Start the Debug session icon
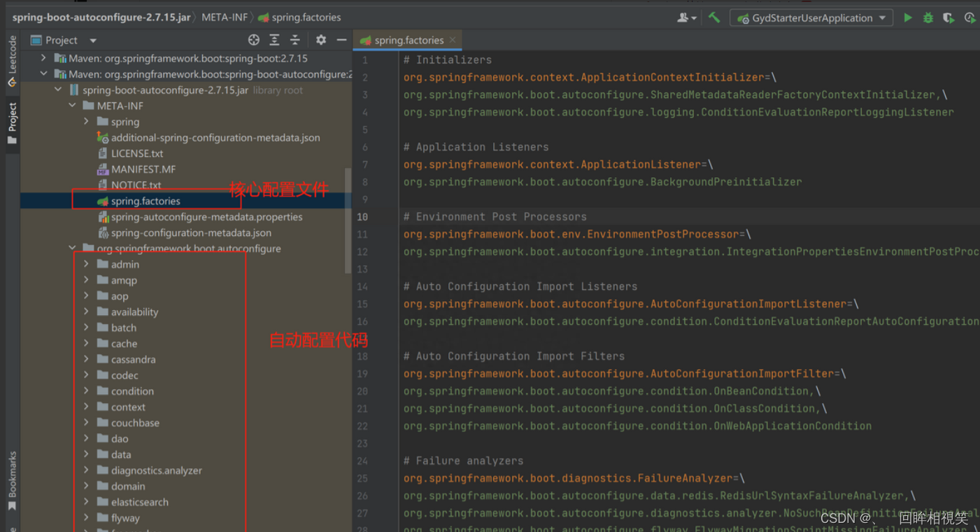Image resolution: width=980 pixels, height=532 pixels. tap(928, 17)
